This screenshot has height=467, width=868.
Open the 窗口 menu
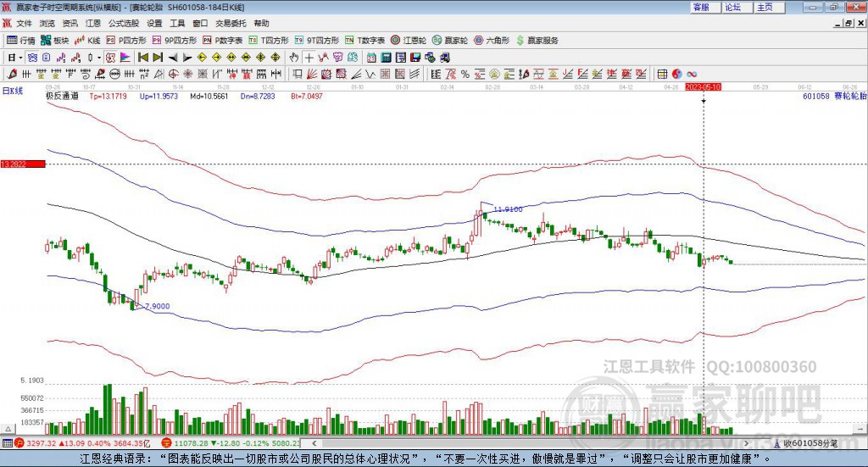coord(200,23)
